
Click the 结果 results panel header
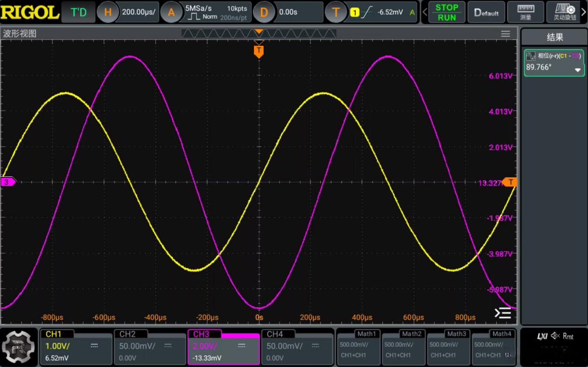(554, 38)
